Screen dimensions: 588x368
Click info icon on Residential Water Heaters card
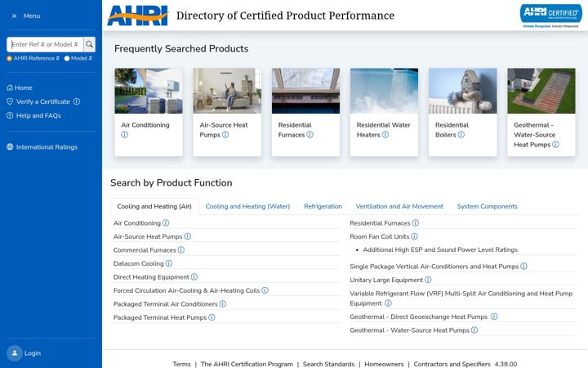[385, 134]
